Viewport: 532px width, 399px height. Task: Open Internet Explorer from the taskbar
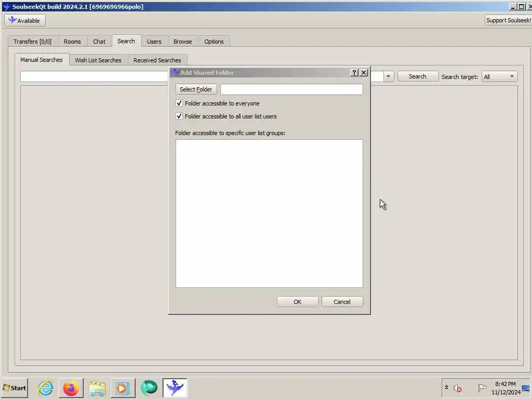coord(46,388)
